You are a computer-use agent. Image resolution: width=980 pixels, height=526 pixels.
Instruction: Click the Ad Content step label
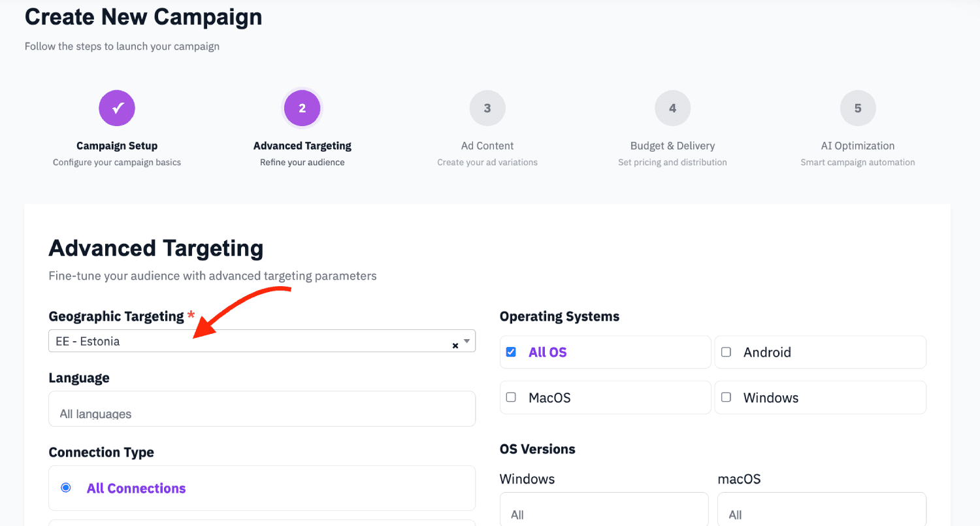[x=487, y=146]
